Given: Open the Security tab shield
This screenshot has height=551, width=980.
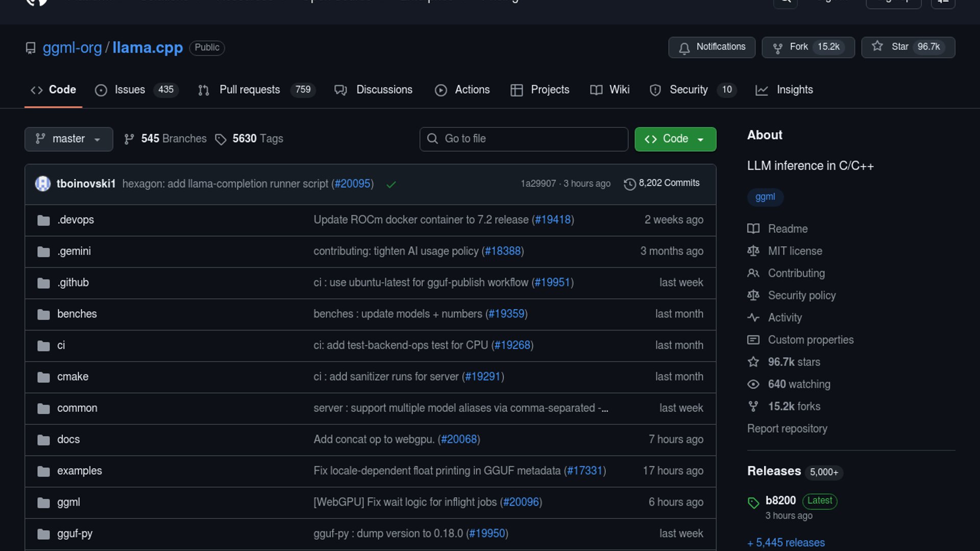Looking at the screenshot, I should click(x=655, y=90).
